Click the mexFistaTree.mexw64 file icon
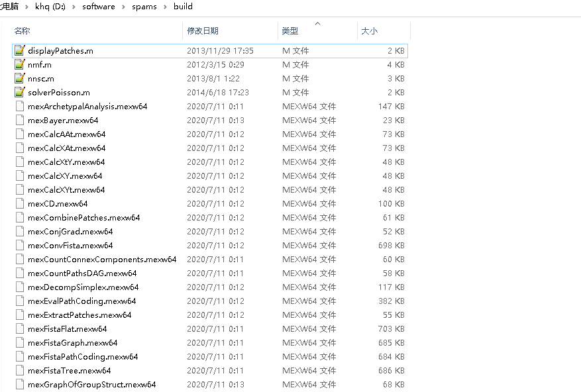This screenshot has height=392, width=581. tap(20, 370)
